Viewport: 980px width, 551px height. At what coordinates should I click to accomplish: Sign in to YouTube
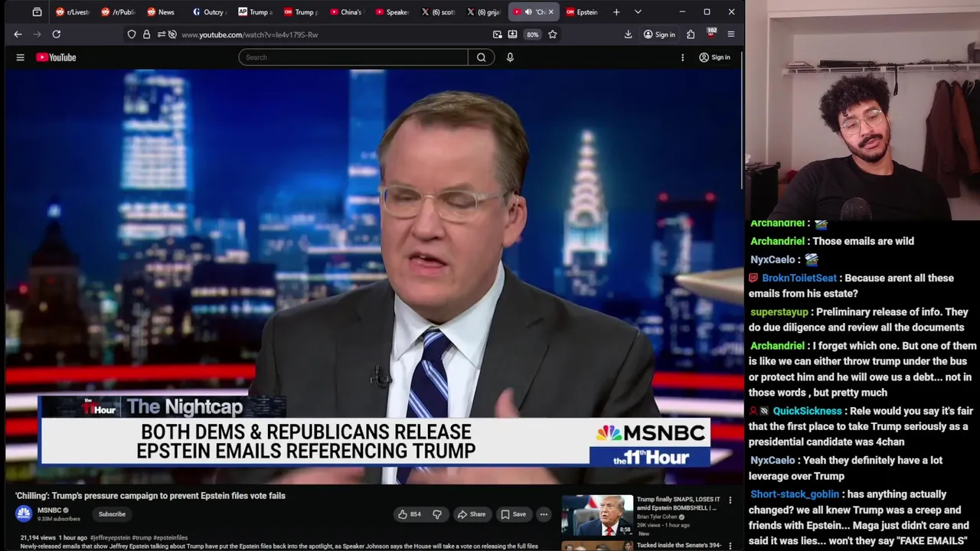pyautogui.click(x=714, y=57)
